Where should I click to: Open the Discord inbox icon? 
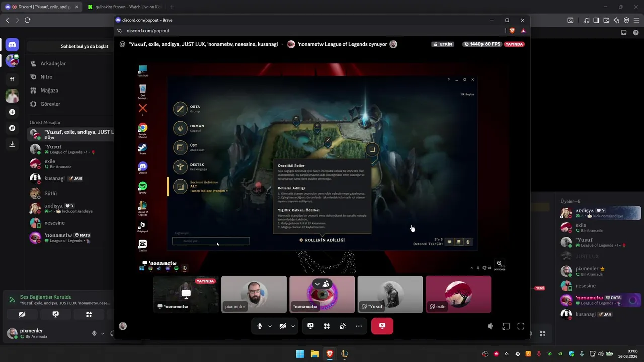point(624,33)
